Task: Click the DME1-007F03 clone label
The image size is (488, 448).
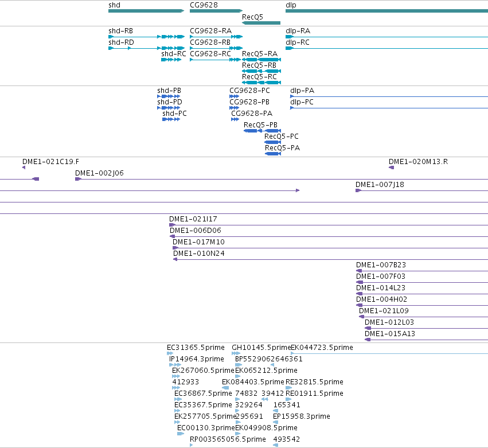Action: point(381,276)
